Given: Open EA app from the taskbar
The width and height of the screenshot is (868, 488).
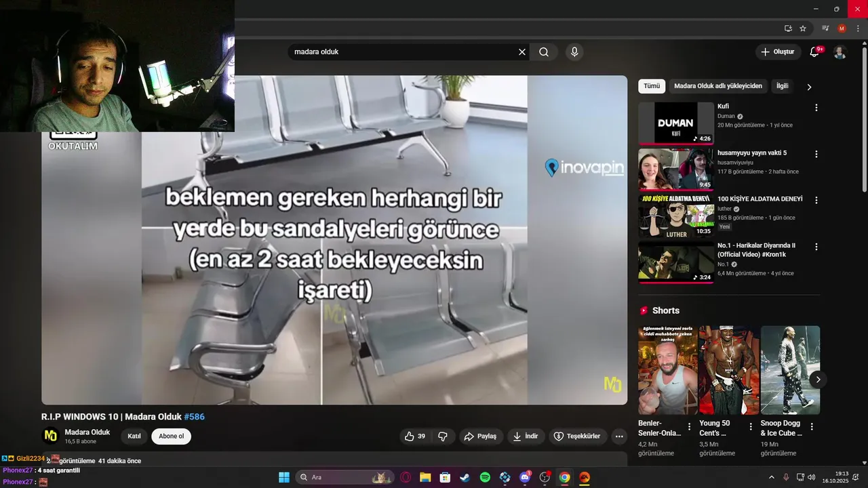Looking at the screenshot, I should tap(585, 477).
